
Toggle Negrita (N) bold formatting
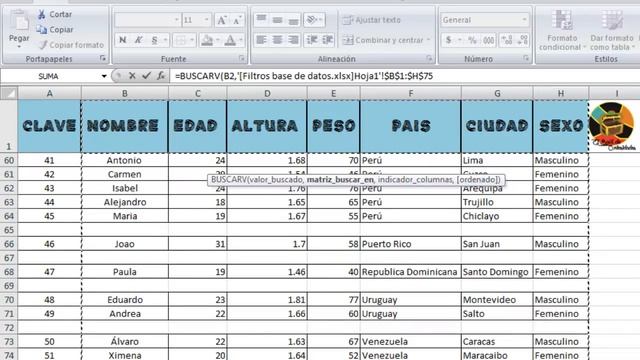coord(122,40)
